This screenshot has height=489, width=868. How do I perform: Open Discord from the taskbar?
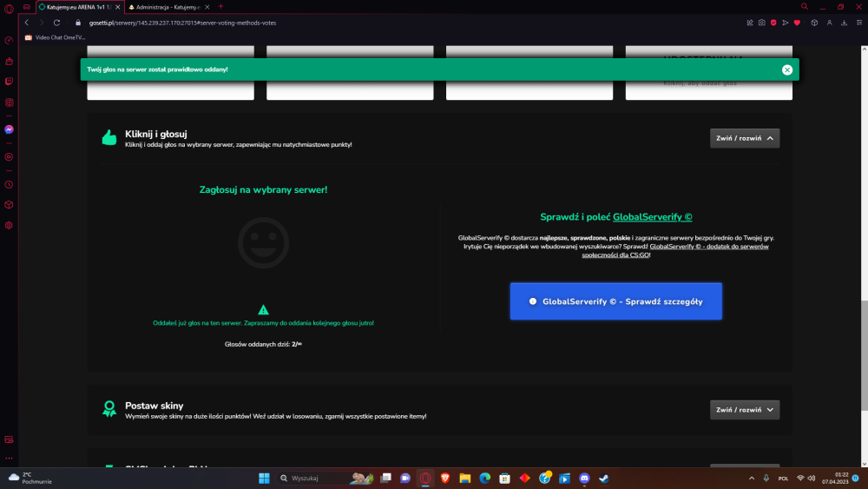point(584,478)
